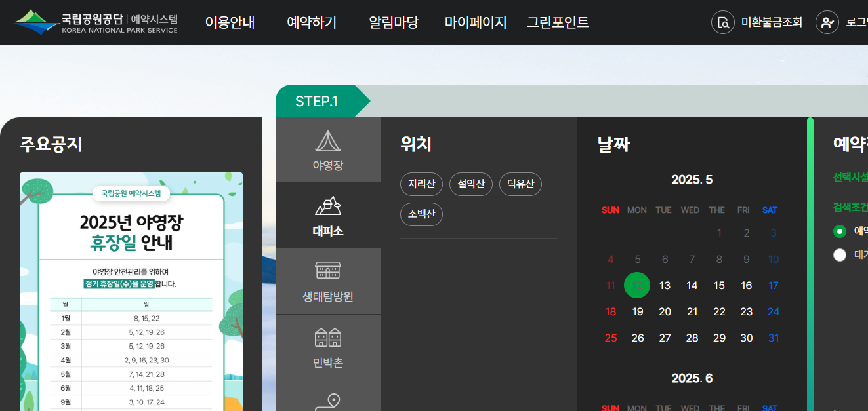Select the 생태탐방원 eco-center building icon
The height and width of the screenshot is (411, 868).
[x=328, y=281]
